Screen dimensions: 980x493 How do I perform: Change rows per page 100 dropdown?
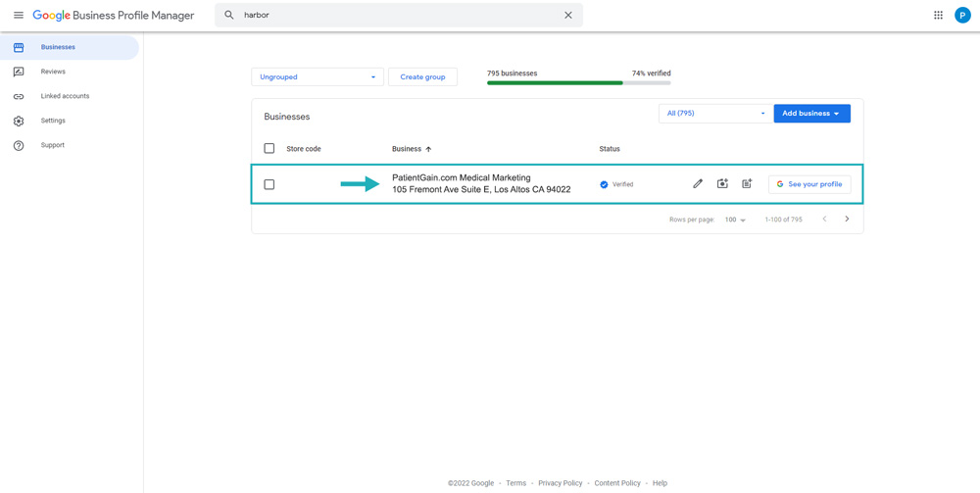735,220
